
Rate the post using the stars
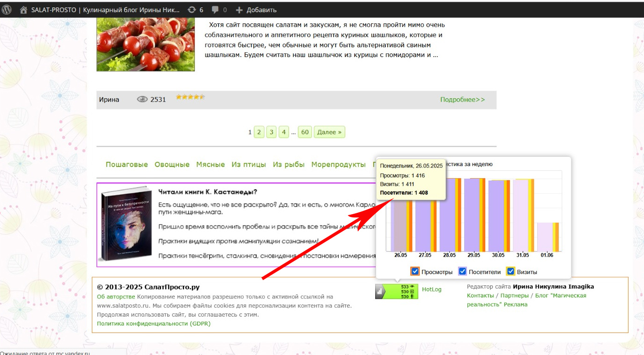click(x=190, y=97)
